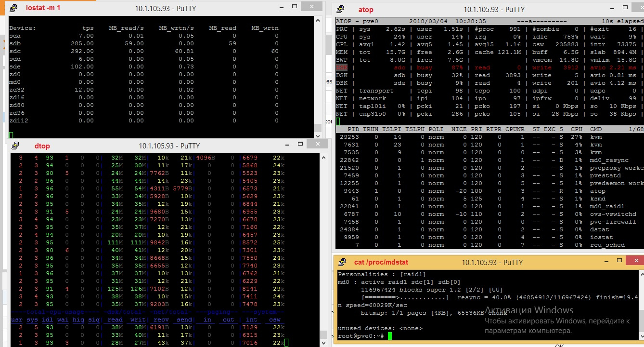
Task: Click PuTTY icon in iostat window title bar
Action: pos(14,8)
